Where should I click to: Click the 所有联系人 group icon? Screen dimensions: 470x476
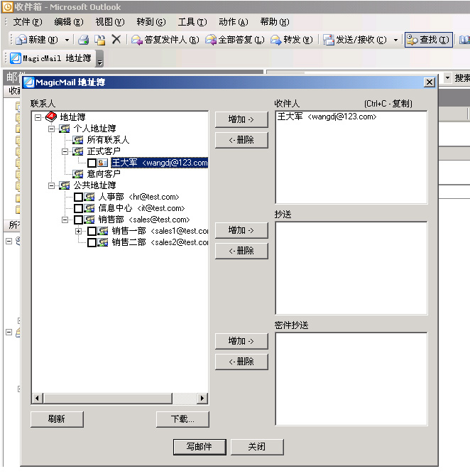coord(77,140)
